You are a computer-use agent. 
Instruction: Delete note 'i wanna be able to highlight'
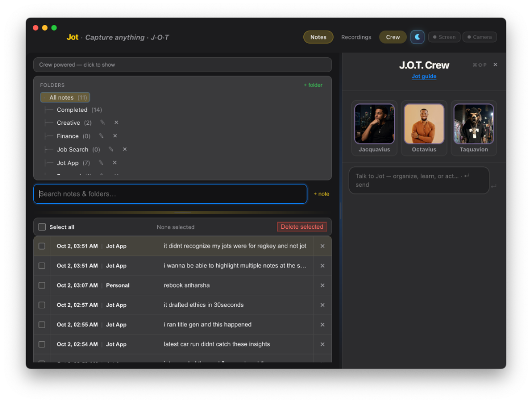coord(322,266)
